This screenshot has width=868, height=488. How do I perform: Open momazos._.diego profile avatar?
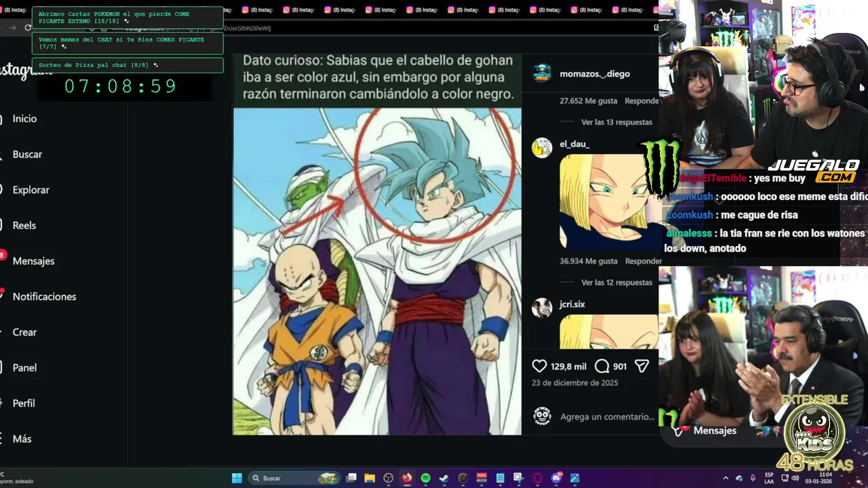pos(542,73)
